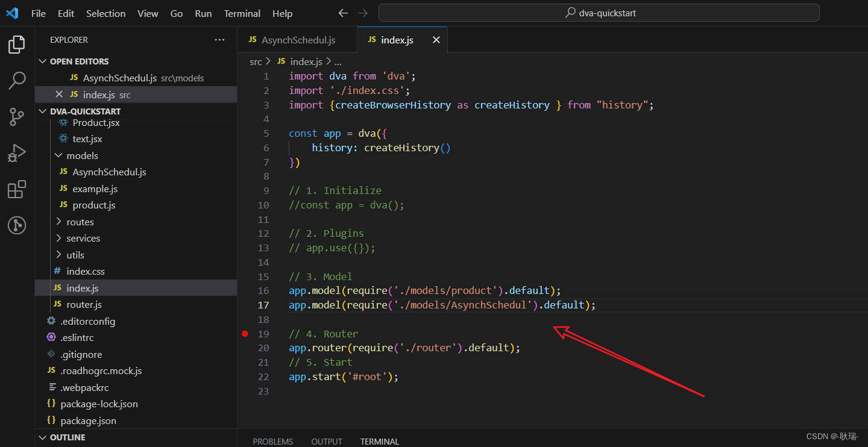Select the Explorer icon in the Activity Bar
The width and height of the screenshot is (868, 447).
(16, 44)
